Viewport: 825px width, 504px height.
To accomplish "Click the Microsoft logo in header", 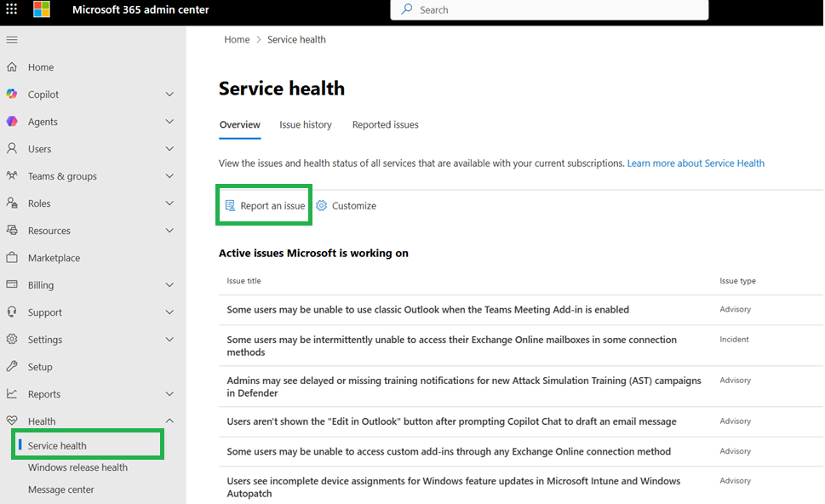I will tap(42, 9).
